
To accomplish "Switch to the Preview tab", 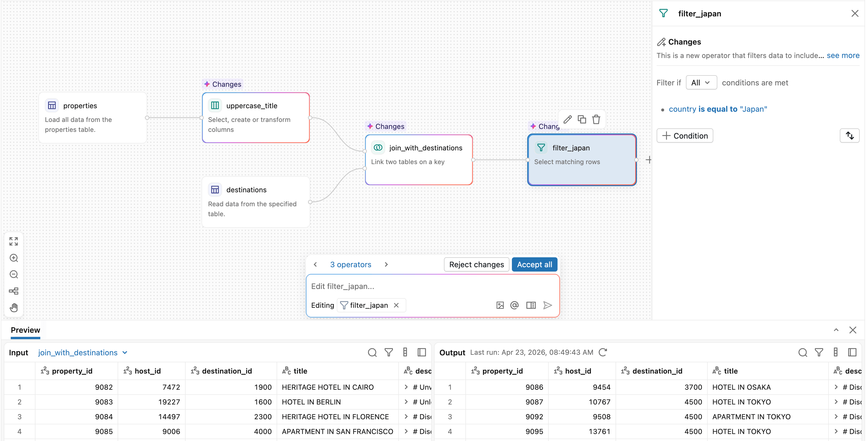I will 25,330.
